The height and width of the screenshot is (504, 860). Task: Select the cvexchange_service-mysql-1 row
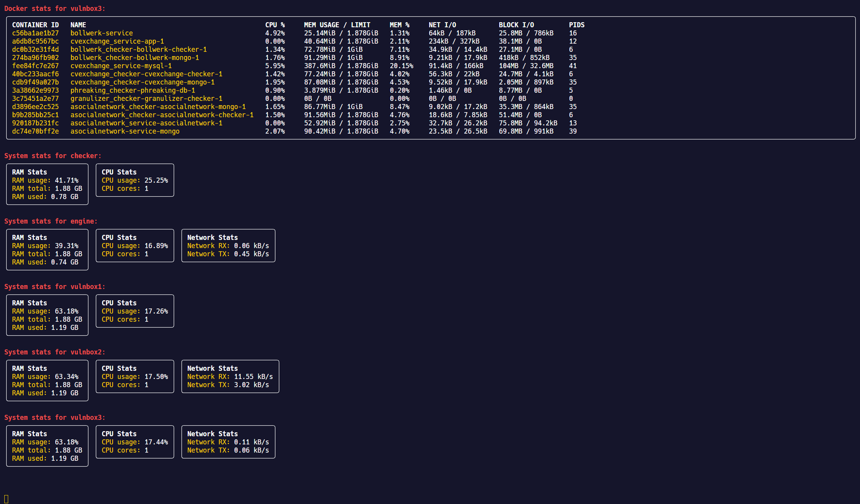(x=121, y=66)
